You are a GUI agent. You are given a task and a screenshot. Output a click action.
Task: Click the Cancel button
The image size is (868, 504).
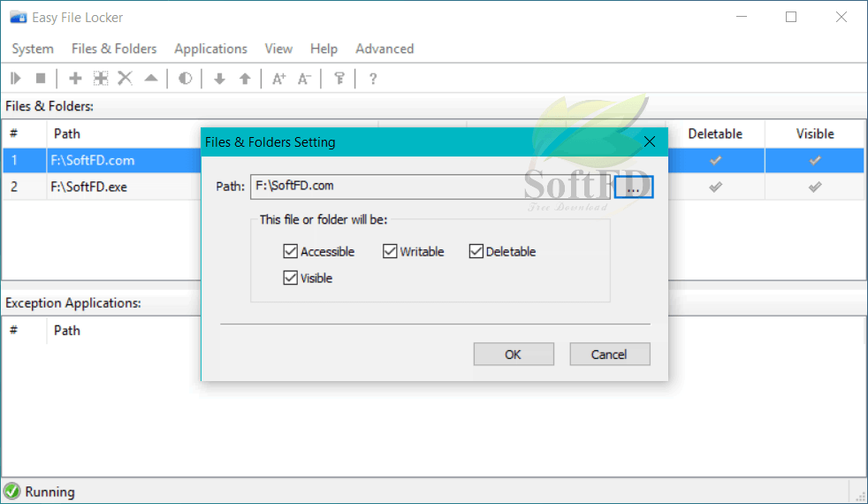point(610,354)
